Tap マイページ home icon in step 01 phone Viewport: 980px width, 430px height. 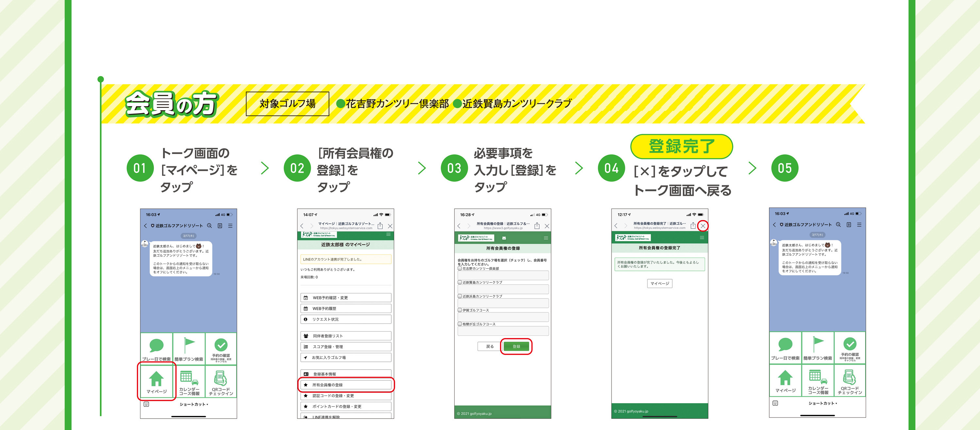tap(156, 379)
